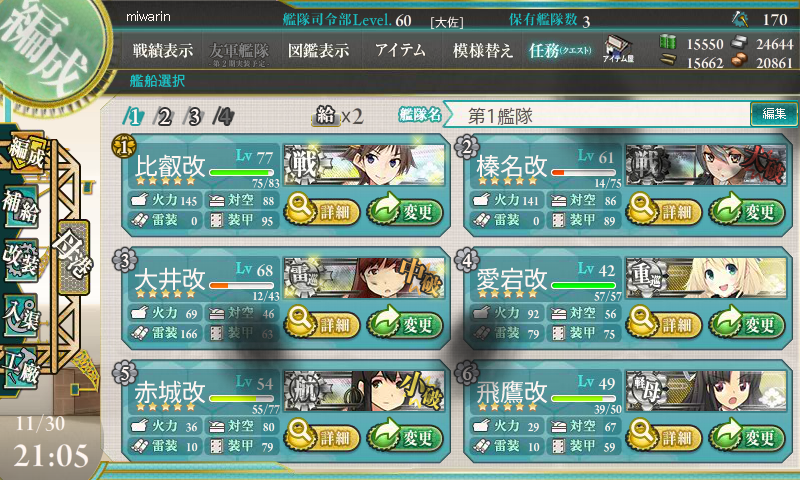The width and height of the screenshot is (800, 480).
Task: Open the 改装 remodel sidebar icon
Action: tap(21, 260)
